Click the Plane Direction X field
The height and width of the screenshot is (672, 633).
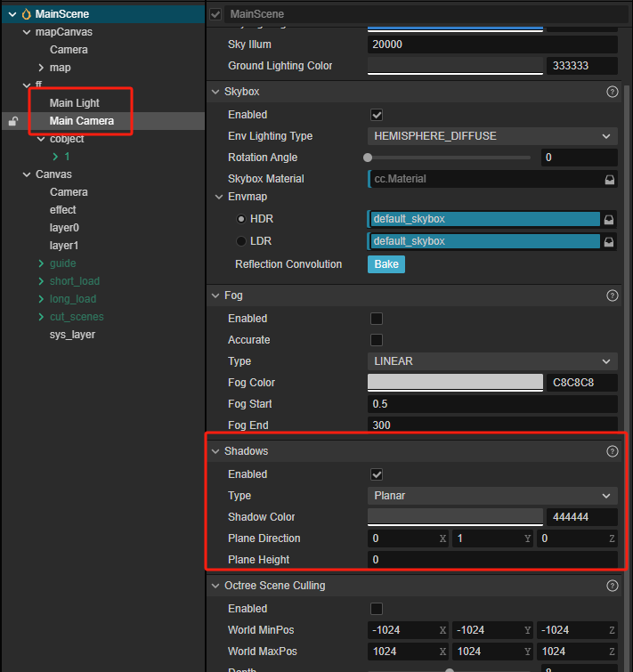tap(408, 538)
